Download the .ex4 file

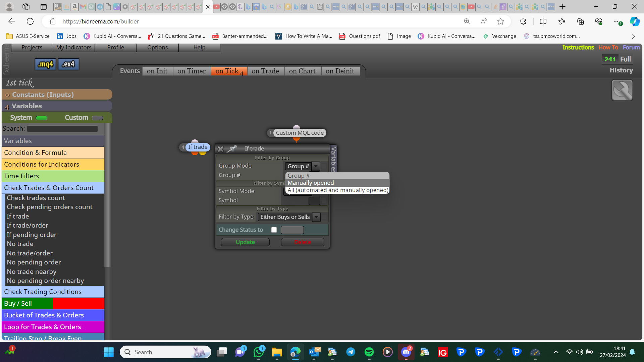click(68, 64)
